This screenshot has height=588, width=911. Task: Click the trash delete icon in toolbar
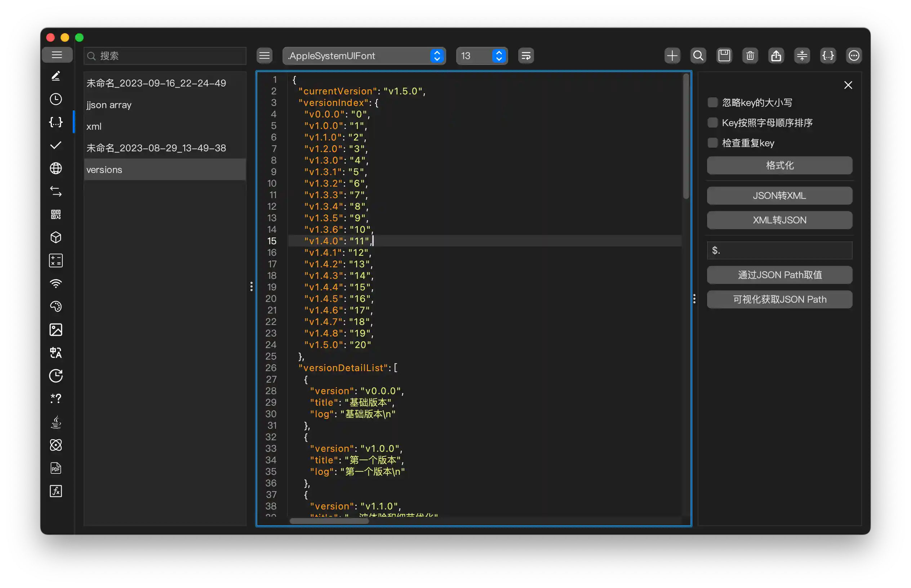[750, 56]
